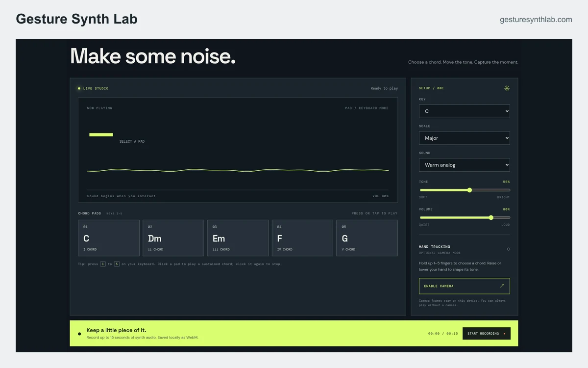Click the black dot beside 'Keep a little piece of it'
Viewport: 588px width, 368px height.
79,334
